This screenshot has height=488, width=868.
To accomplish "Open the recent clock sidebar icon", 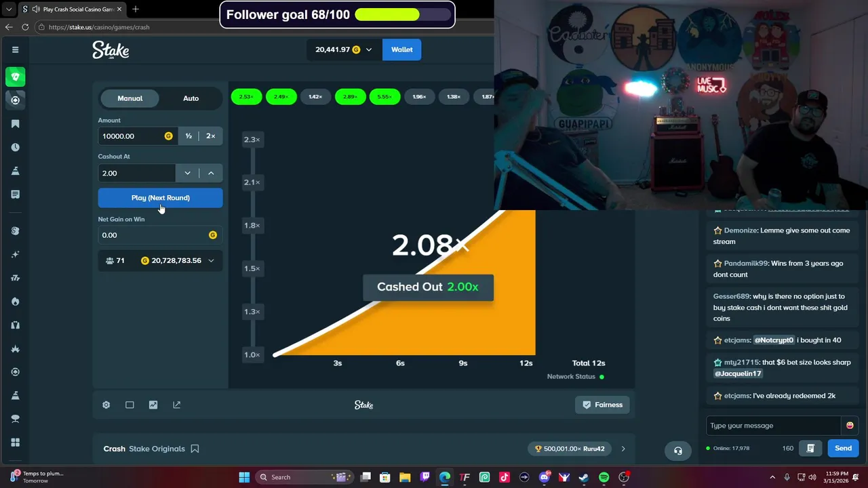I will pyautogui.click(x=15, y=147).
